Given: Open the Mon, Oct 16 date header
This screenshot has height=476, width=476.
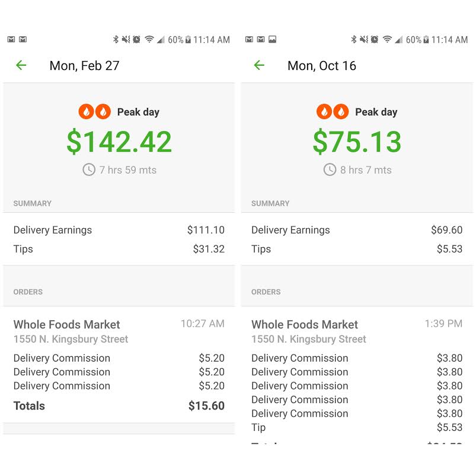Looking at the screenshot, I should click(321, 66).
